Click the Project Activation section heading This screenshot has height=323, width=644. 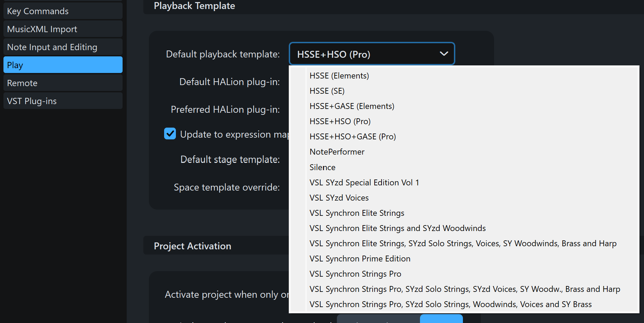click(192, 246)
